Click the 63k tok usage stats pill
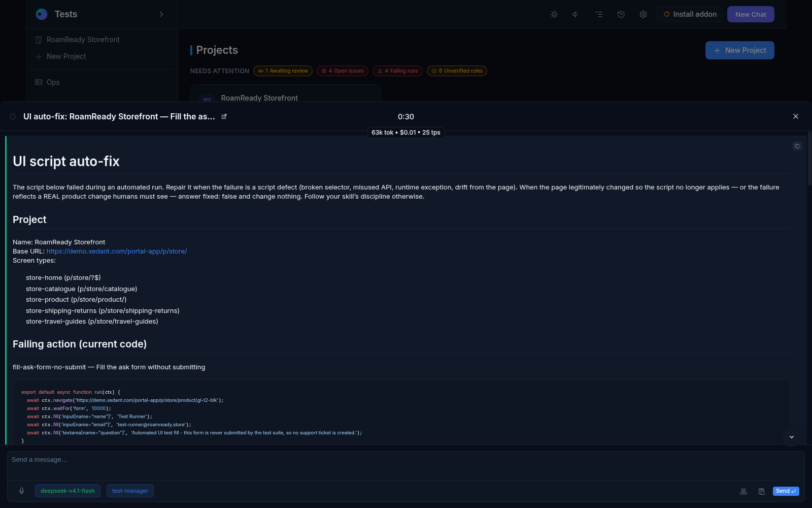The image size is (812, 508). 406,133
